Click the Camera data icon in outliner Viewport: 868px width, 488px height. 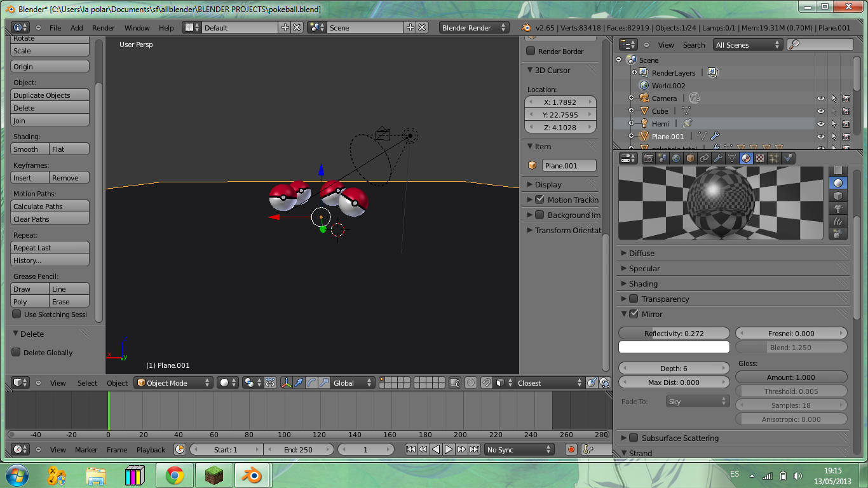point(695,98)
